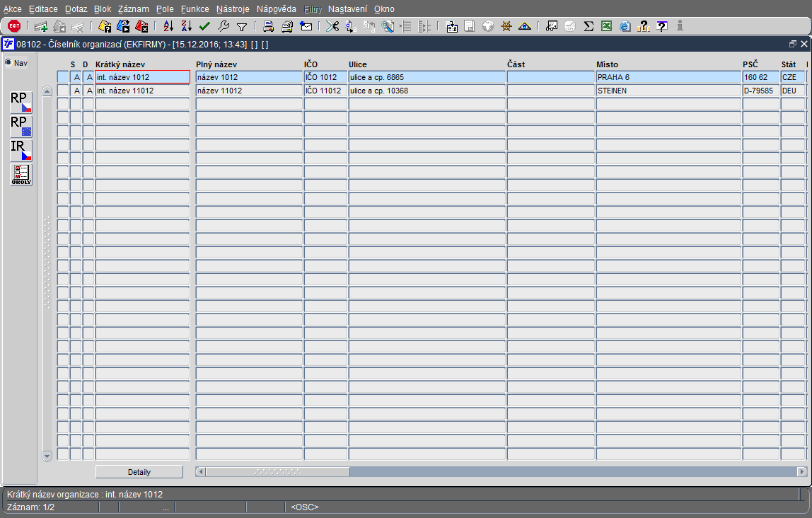This screenshot has width=812, height=518.
Task: Click Stát cell 'CZE'
Action: tap(793, 77)
